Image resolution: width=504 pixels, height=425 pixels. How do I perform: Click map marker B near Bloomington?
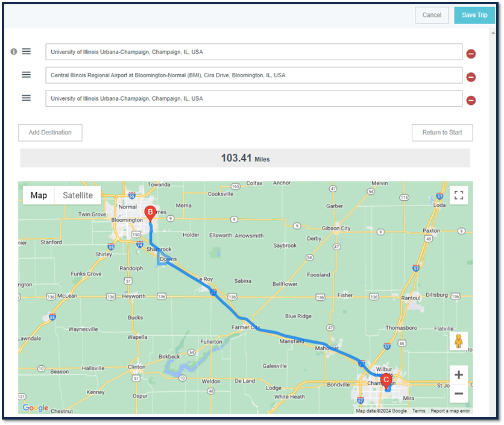point(150,214)
